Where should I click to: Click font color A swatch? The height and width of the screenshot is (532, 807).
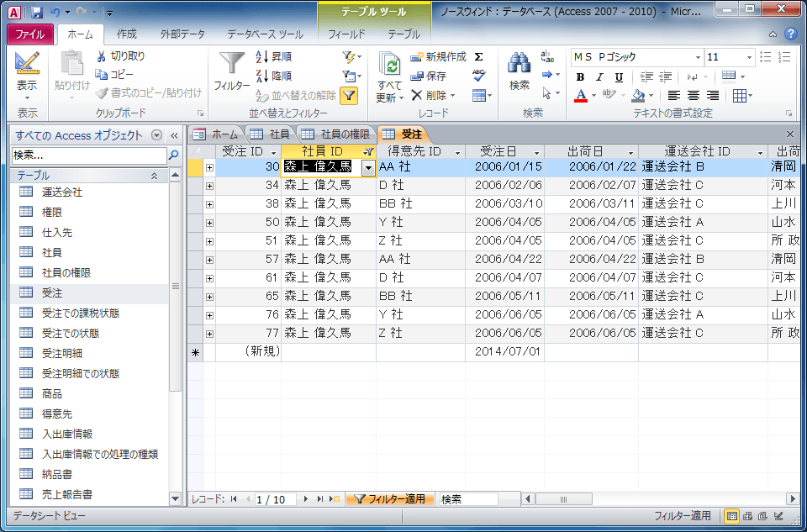[581, 95]
